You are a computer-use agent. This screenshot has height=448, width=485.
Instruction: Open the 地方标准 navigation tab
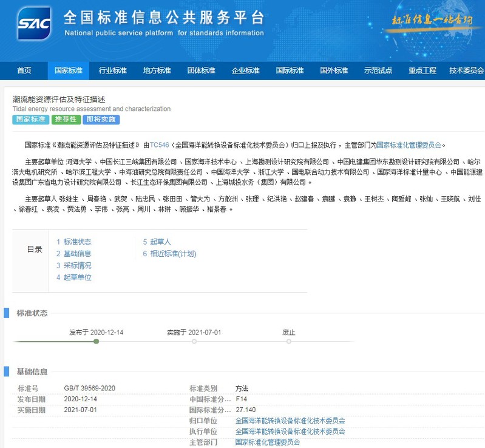point(157,70)
